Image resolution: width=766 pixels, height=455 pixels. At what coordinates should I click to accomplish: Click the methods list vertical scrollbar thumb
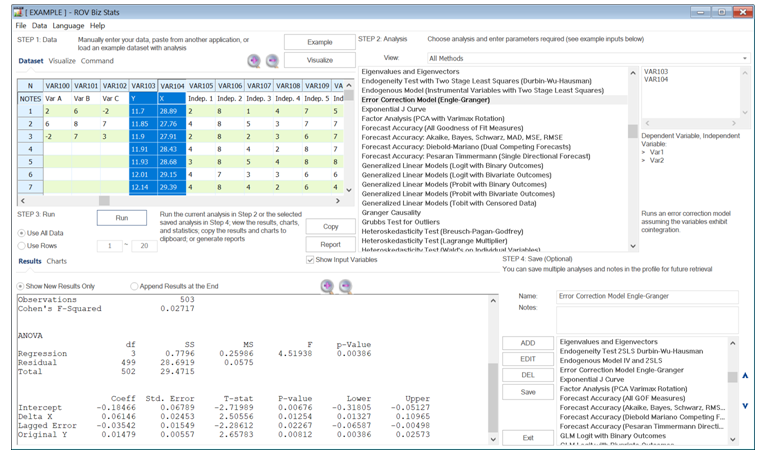[x=633, y=131]
